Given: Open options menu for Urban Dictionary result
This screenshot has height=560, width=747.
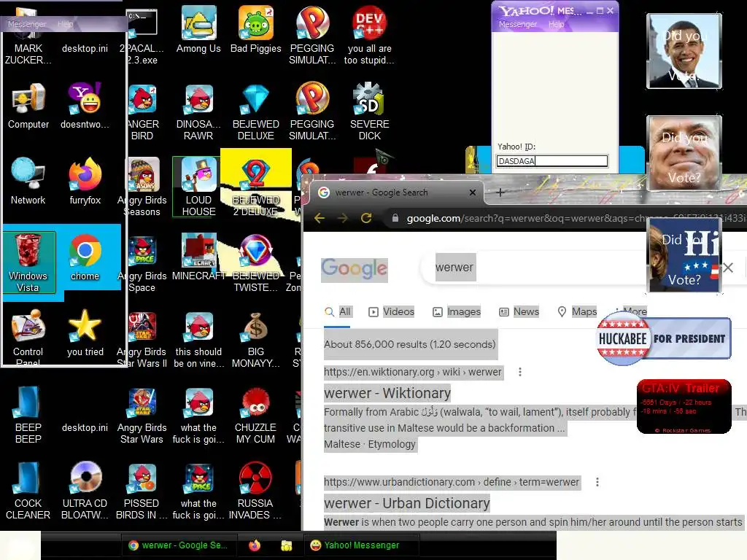Looking at the screenshot, I should 597,482.
